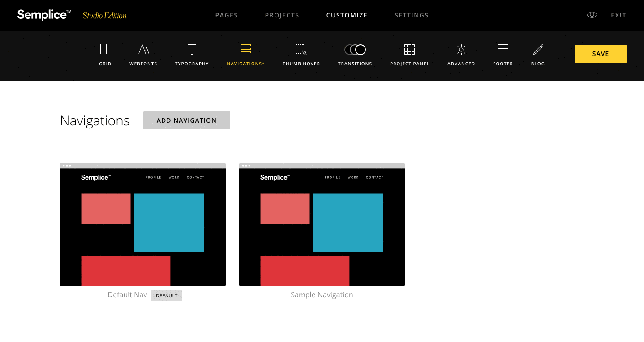The height and width of the screenshot is (342, 644).
Task: Open the Advanced settings icon
Action: [x=461, y=50]
